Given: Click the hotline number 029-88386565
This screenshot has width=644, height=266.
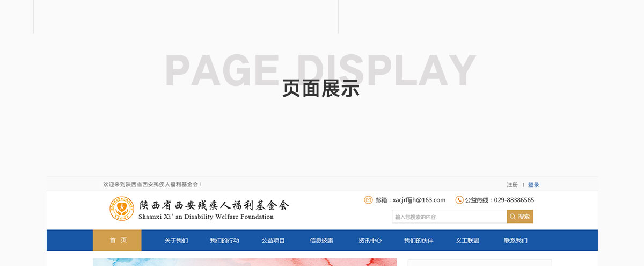Looking at the screenshot, I should pos(514,200).
